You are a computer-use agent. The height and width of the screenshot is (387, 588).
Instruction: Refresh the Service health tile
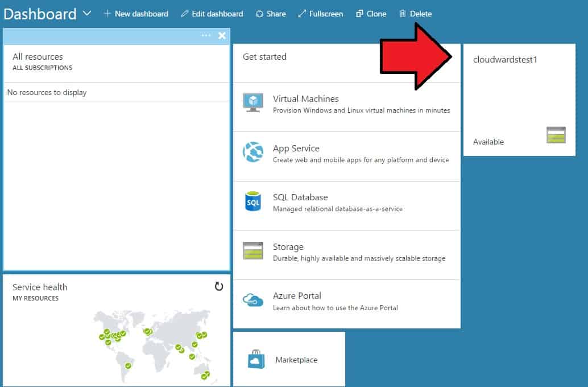tap(218, 286)
